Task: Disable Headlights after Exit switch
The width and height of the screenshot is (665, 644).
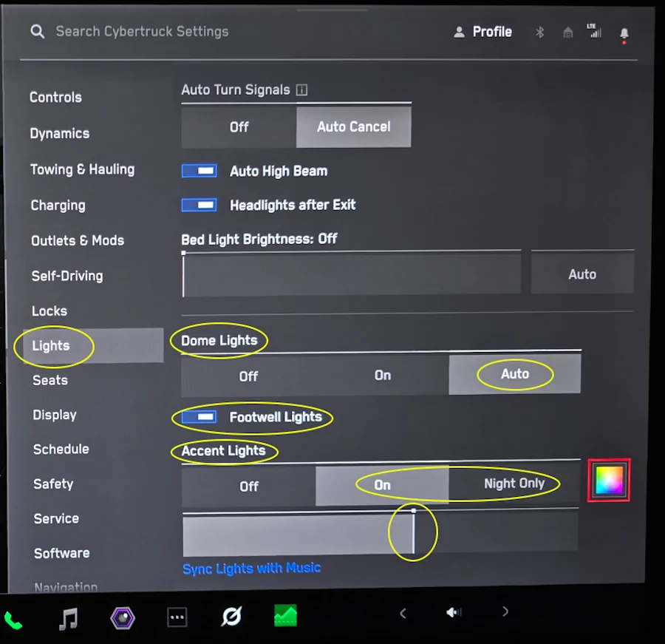Action: (x=199, y=205)
